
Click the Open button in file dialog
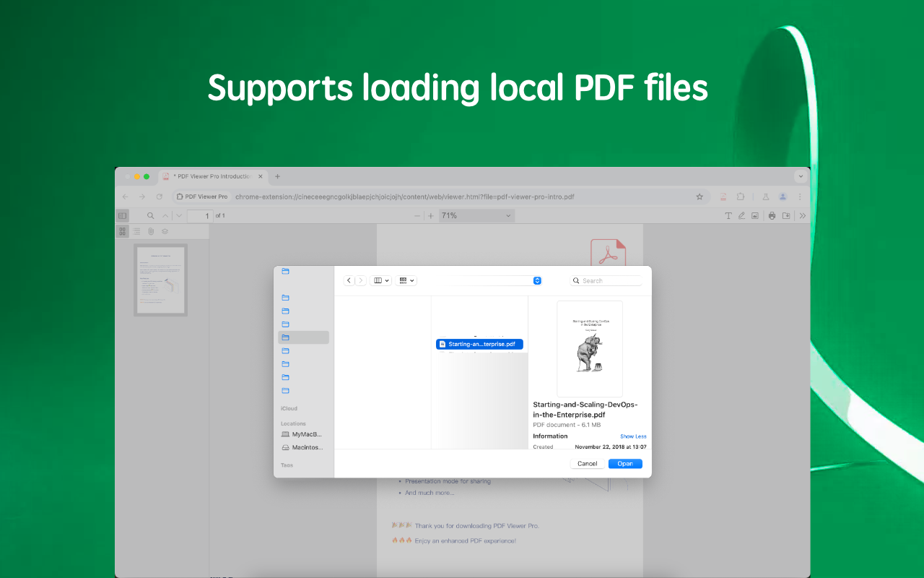tap(625, 464)
